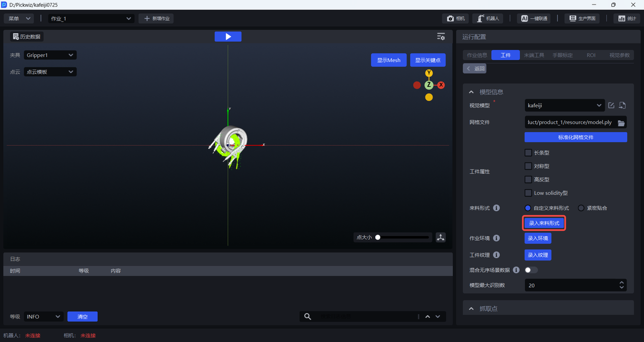
Task: Enable the 长条型 checkbox
Action: pyautogui.click(x=528, y=153)
